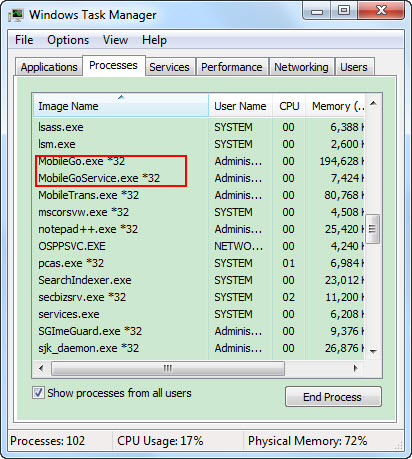Select the services.exe process
Image resolution: width=412 pixels, height=459 pixels.
199,314
